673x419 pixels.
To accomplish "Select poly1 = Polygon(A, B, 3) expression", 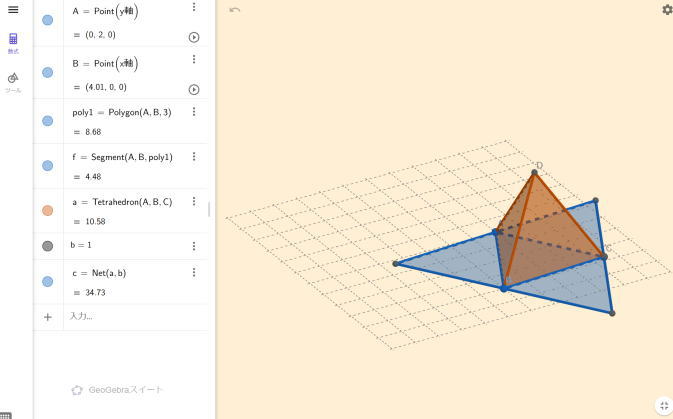I will pos(122,112).
